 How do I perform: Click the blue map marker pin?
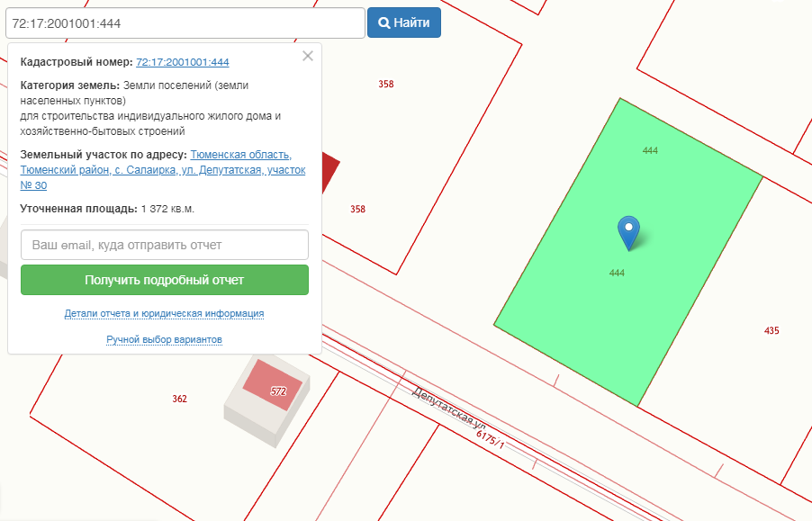(628, 231)
